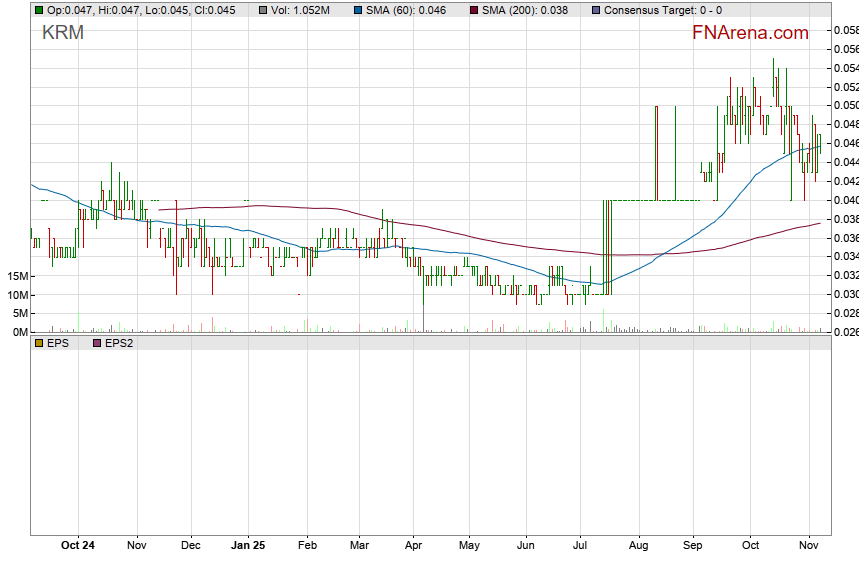Click the yellow EPS legend square
859x566 pixels.
[x=39, y=343]
